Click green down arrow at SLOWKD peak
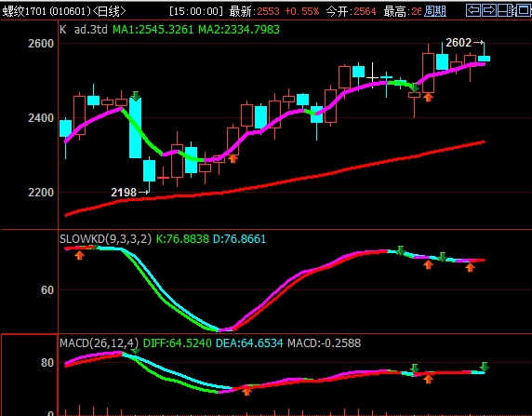The image size is (532, 416). pyautogui.click(x=401, y=250)
